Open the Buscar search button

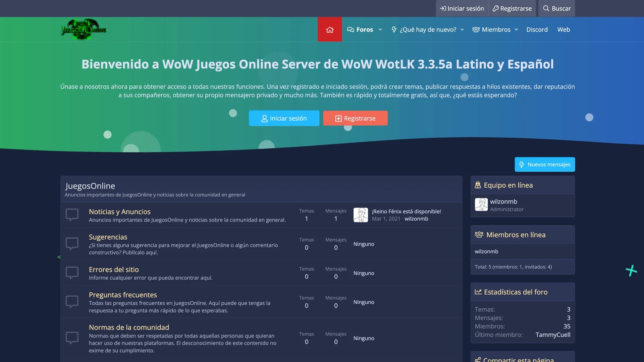point(557,8)
